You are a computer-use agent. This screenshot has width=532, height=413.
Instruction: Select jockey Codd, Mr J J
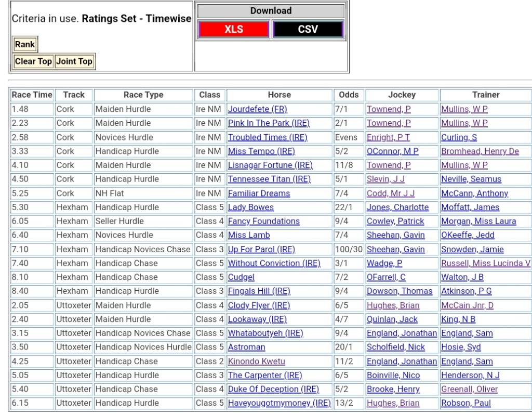tap(391, 193)
